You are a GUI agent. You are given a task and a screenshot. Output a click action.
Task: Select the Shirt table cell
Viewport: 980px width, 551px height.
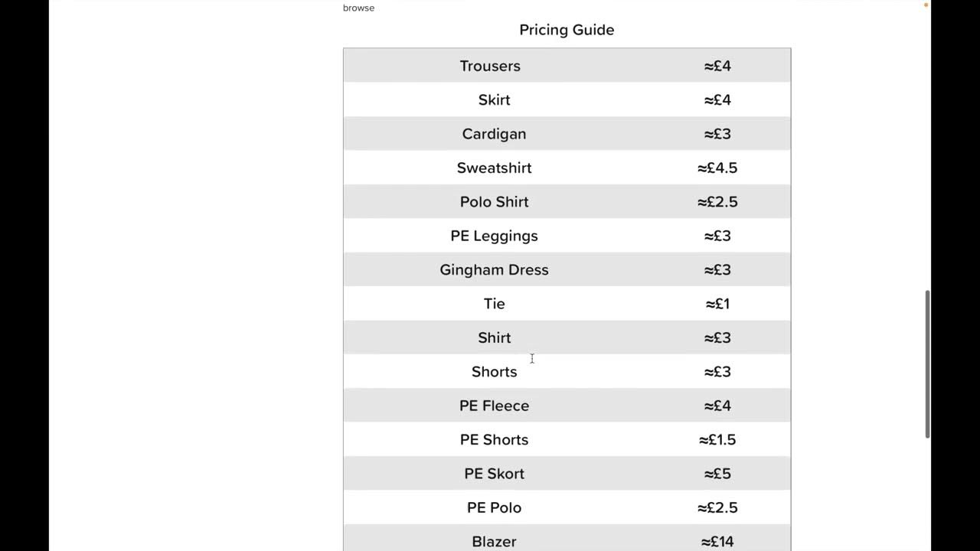click(x=494, y=337)
